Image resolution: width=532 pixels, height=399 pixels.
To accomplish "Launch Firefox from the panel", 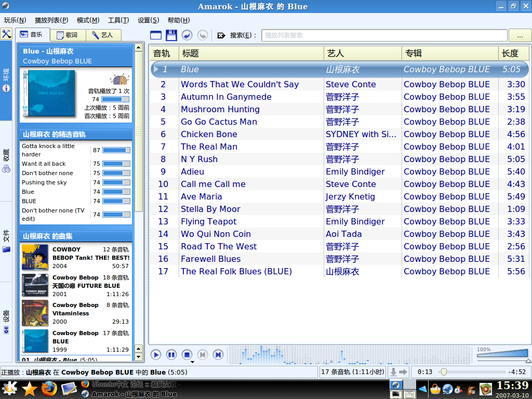I will coord(49,389).
